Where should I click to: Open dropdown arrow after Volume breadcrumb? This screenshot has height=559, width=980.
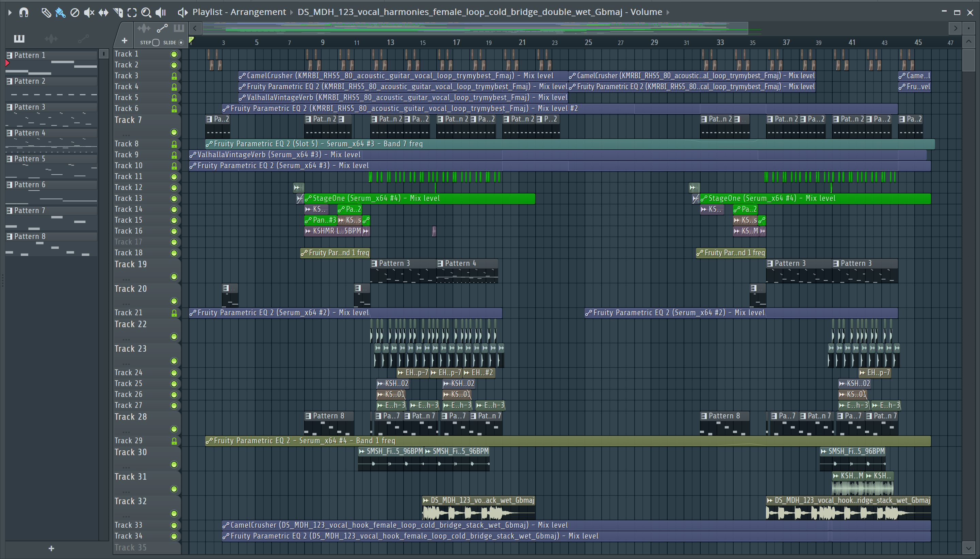[x=668, y=12]
